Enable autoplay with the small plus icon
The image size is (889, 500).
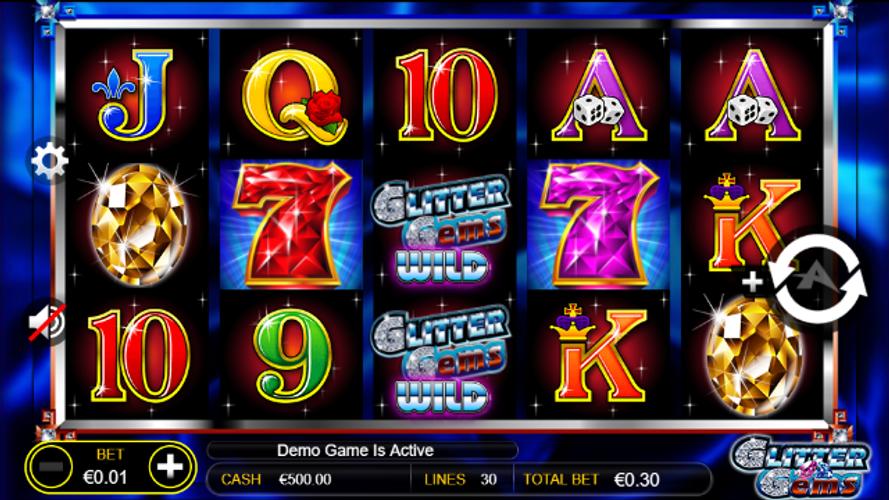752,282
